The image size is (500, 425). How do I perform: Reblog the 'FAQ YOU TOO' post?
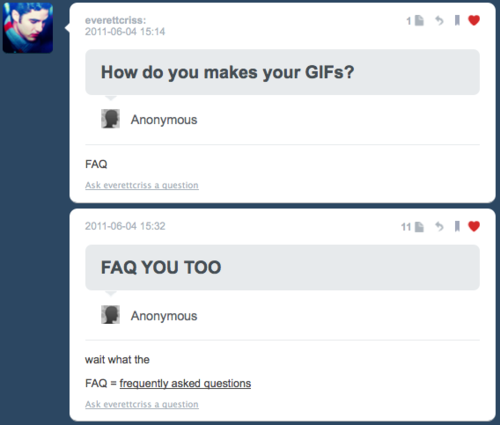[439, 227]
